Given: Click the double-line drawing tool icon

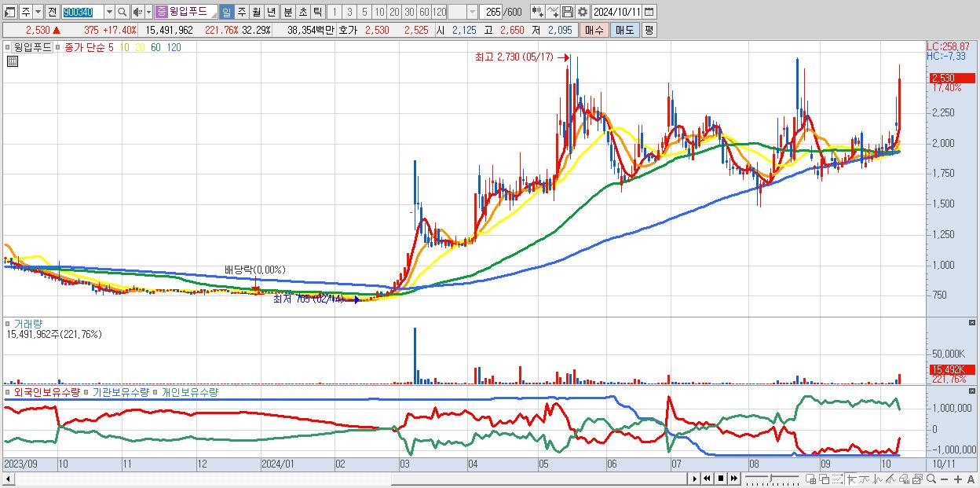Looking at the screenshot, I should (890, 479).
